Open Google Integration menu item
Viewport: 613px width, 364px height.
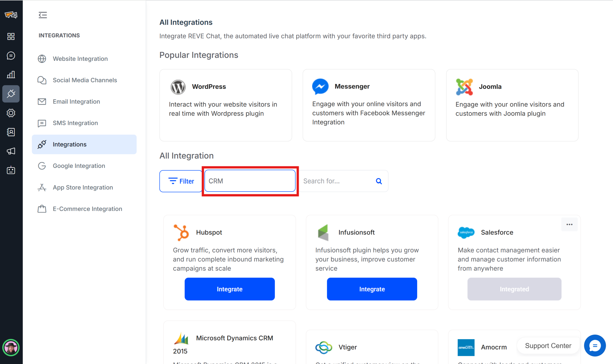pos(84,166)
